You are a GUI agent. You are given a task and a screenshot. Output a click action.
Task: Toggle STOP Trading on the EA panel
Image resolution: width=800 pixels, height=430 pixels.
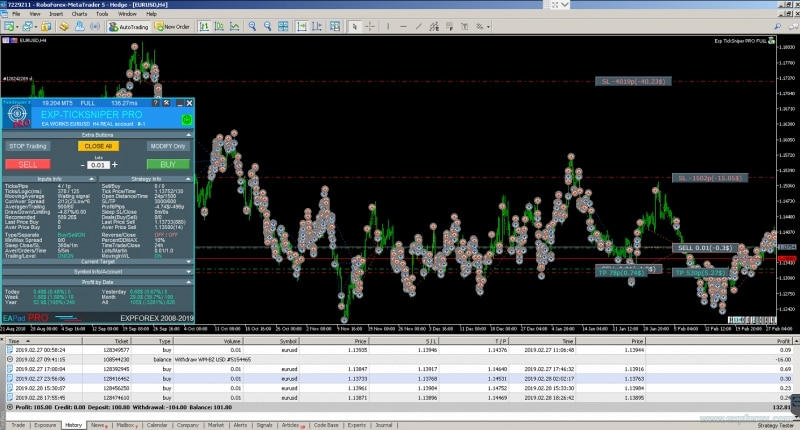click(x=28, y=146)
